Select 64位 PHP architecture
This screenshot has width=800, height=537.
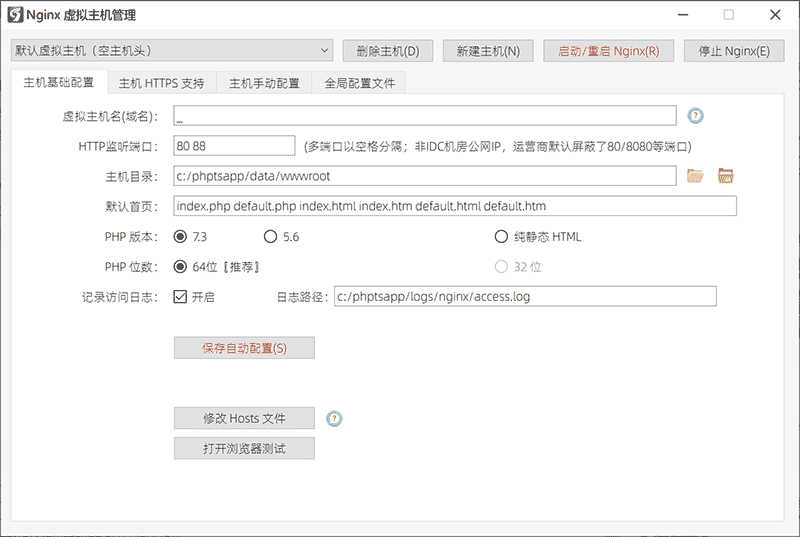[x=180, y=267]
